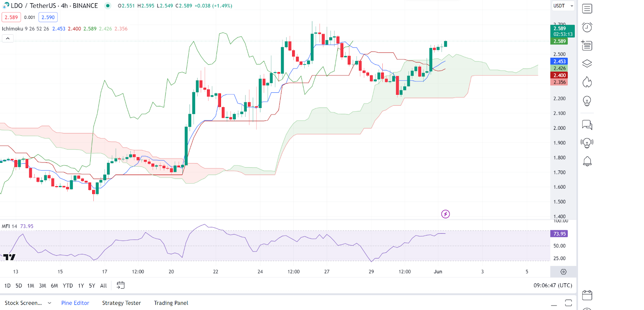Image resolution: width=644 pixels, height=310 pixels.
Task: Open the go-to-date calendar icon
Action: (x=120, y=285)
